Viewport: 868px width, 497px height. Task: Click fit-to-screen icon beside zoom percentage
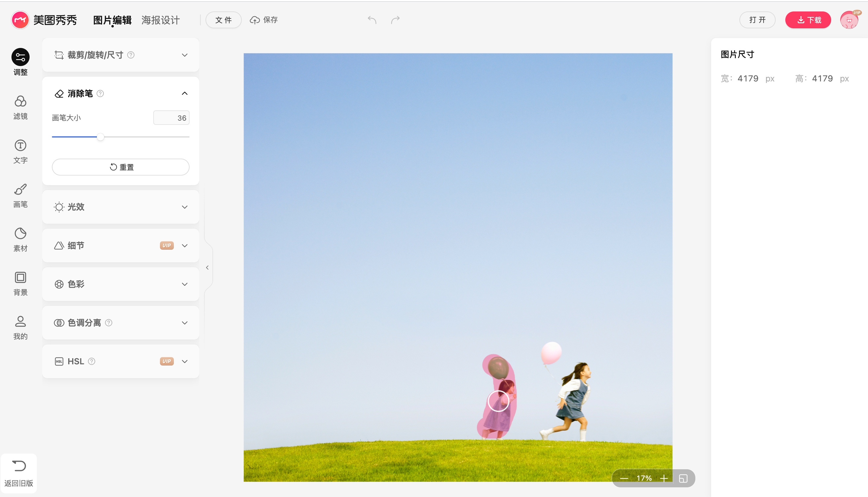click(x=683, y=478)
